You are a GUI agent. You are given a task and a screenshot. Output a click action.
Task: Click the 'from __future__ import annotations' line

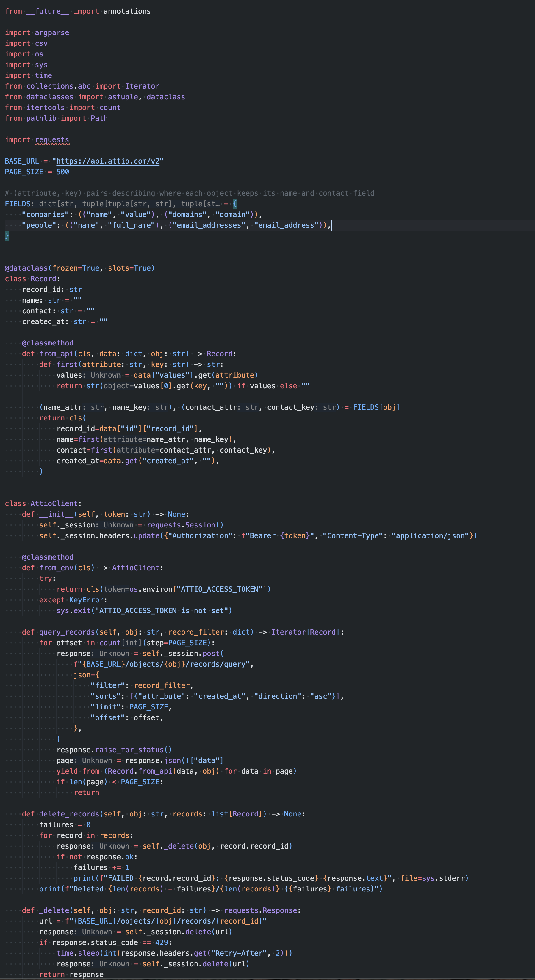pyautogui.click(x=78, y=11)
